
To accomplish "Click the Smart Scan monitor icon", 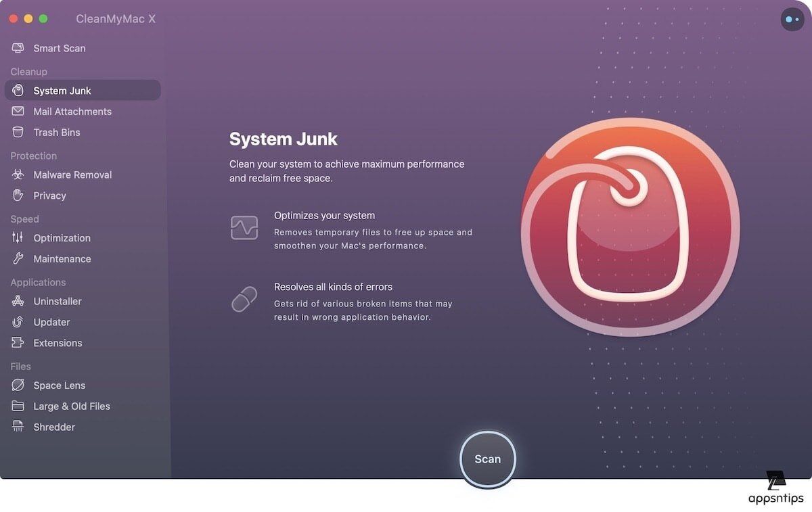I will click(18, 48).
